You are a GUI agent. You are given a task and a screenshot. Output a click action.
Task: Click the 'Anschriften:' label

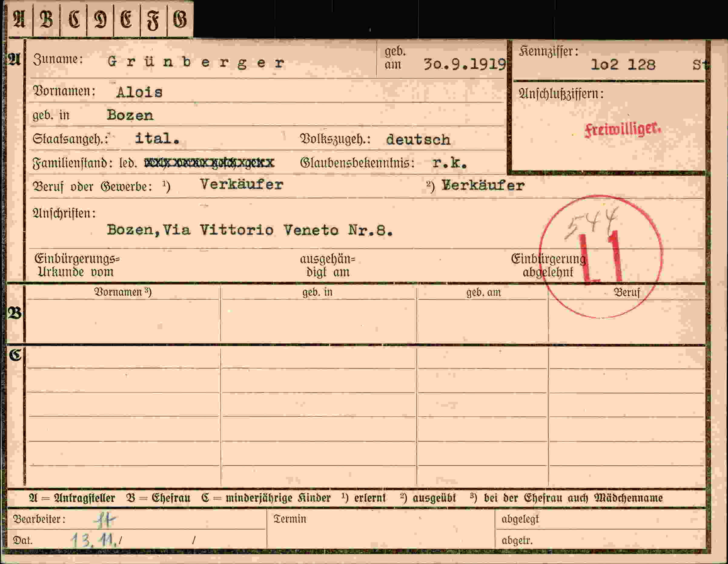click(x=64, y=213)
